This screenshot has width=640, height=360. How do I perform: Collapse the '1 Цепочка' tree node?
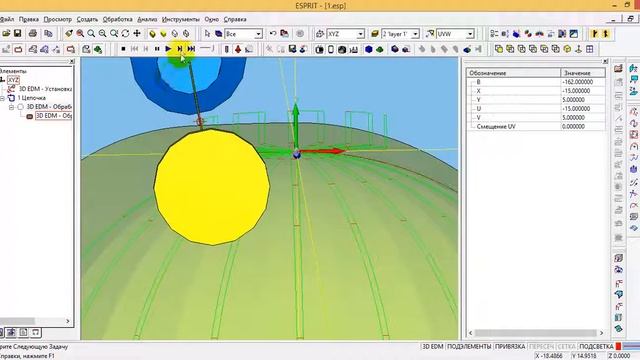coord(2,98)
